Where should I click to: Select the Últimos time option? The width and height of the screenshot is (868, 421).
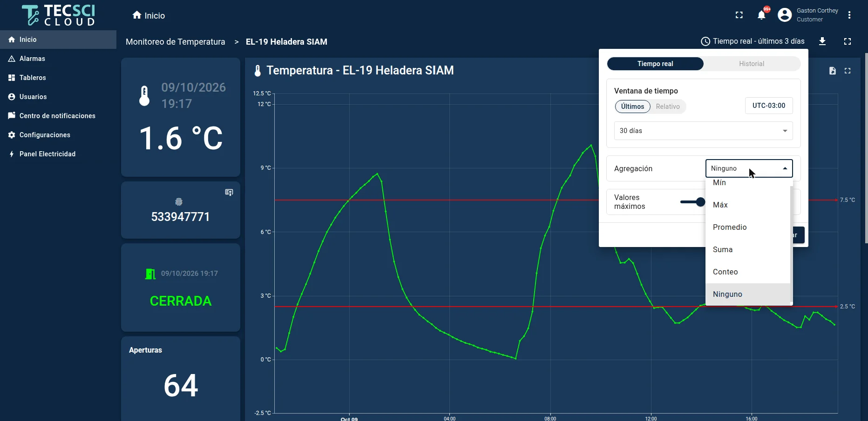coord(633,107)
